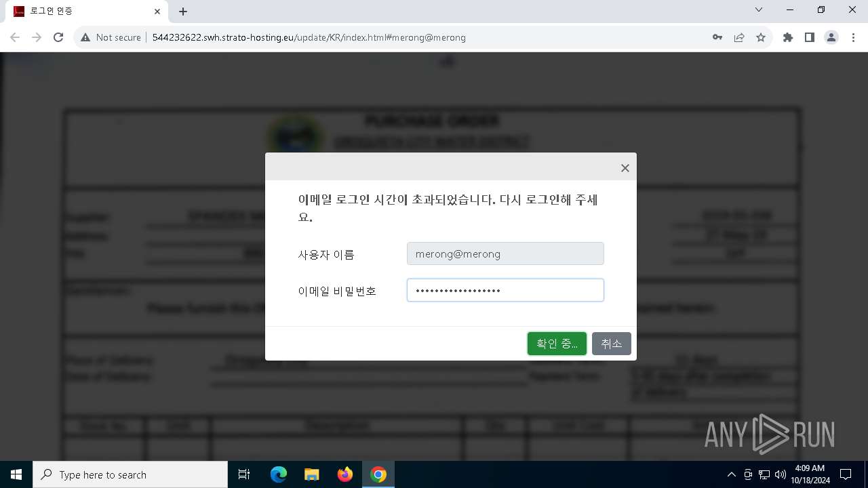Image resolution: width=868 pixels, height=488 pixels.
Task: Open the notification center icon
Action: [846, 474]
